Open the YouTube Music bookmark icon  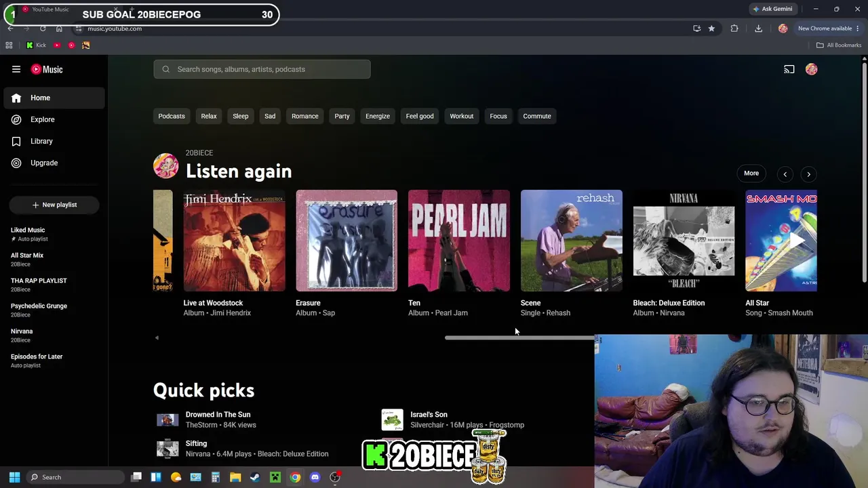(x=71, y=45)
